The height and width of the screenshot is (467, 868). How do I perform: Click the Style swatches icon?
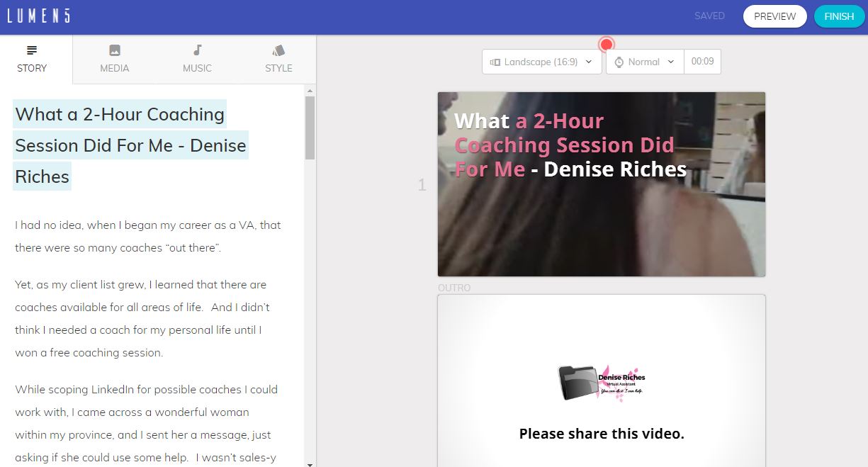[278, 50]
